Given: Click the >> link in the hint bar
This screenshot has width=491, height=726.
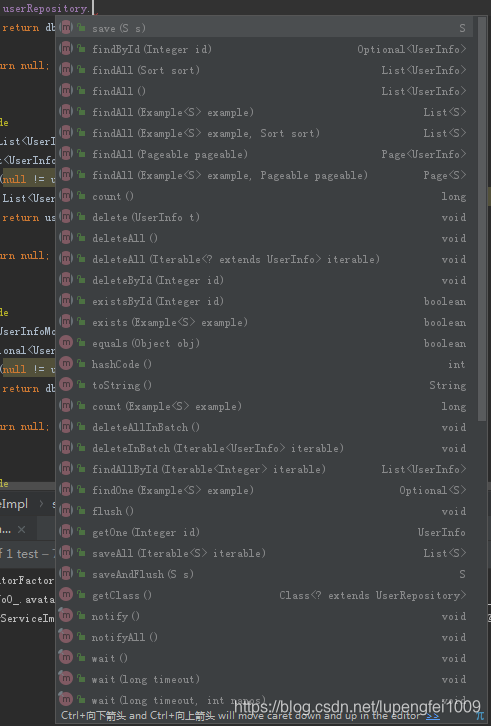Looking at the screenshot, I should (x=433, y=716).
